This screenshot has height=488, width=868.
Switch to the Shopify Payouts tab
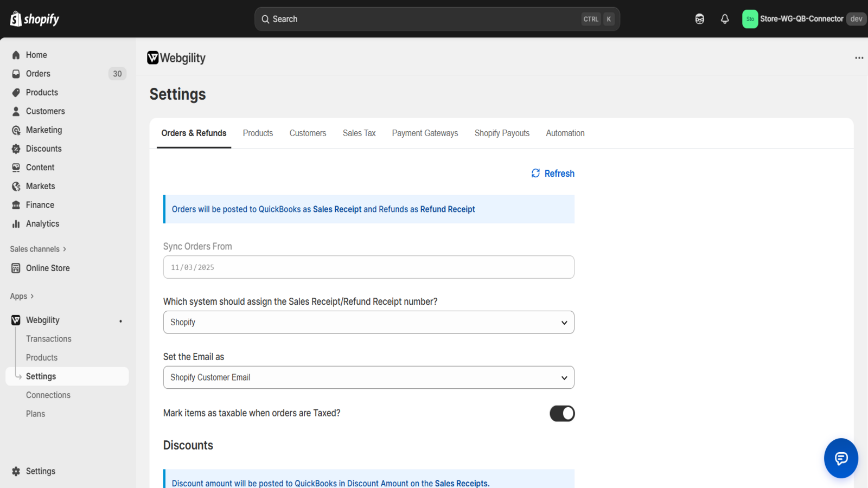coord(502,133)
